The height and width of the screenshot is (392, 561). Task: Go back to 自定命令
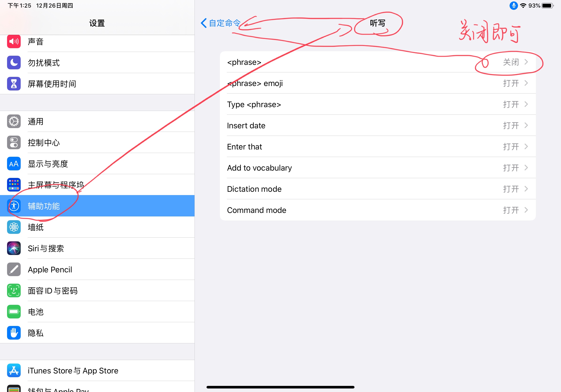221,23
